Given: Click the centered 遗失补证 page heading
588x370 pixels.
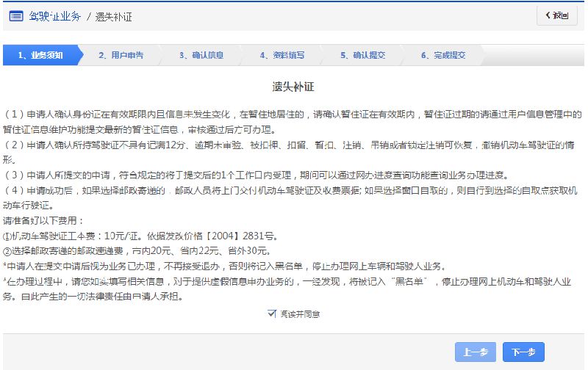Looking at the screenshot, I should (x=293, y=87).
